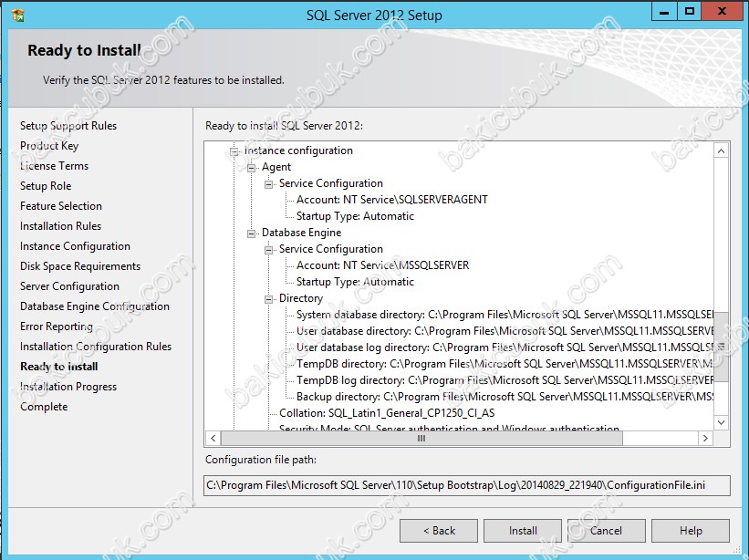This screenshot has width=749, height=560.
Task: Select the SQLSERVERAGENT account row
Action: [x=392, y=200]
